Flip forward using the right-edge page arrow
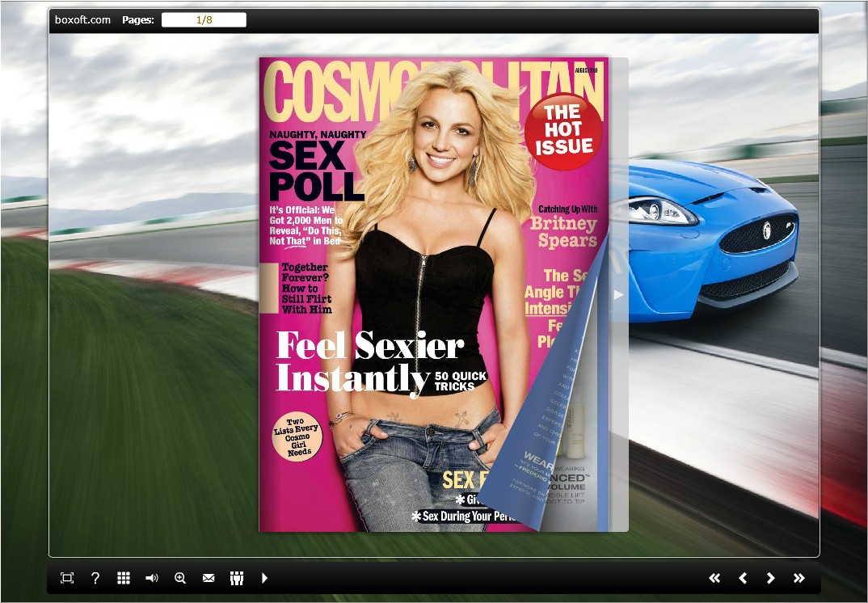 point(619,294)
